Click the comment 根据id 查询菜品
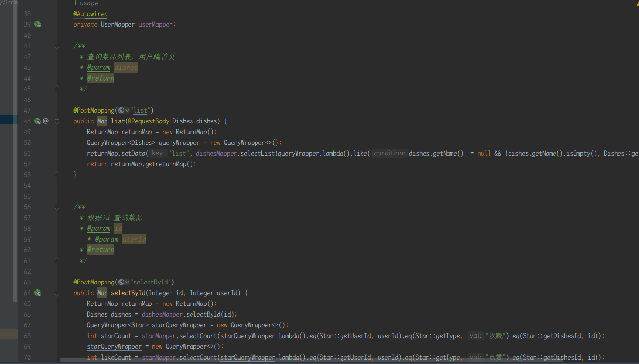This screenshot has width=639, height=364. [115, 218]
